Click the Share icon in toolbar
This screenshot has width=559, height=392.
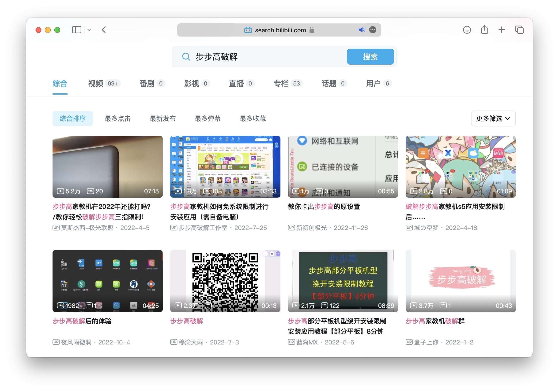[484, 30]
